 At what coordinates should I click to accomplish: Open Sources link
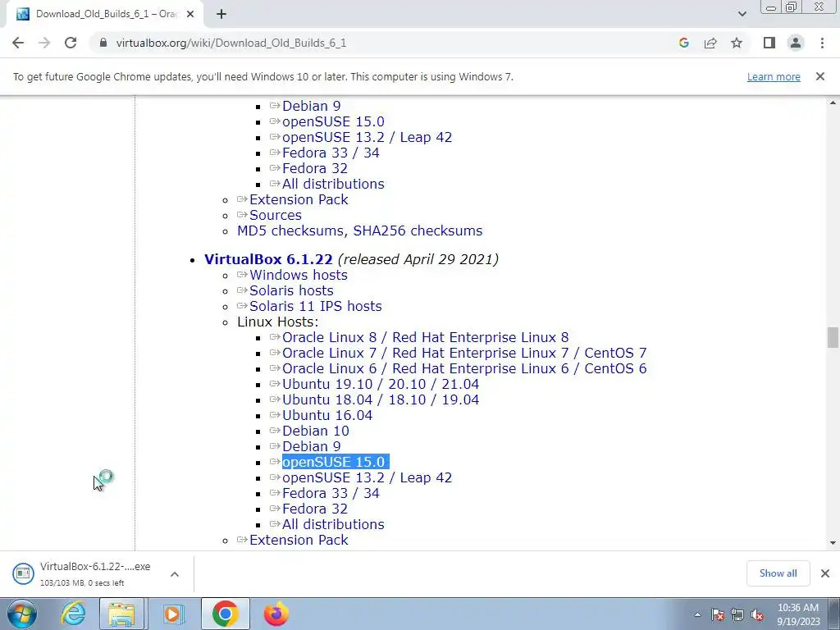pyautogui.click(x=276, y=216)
